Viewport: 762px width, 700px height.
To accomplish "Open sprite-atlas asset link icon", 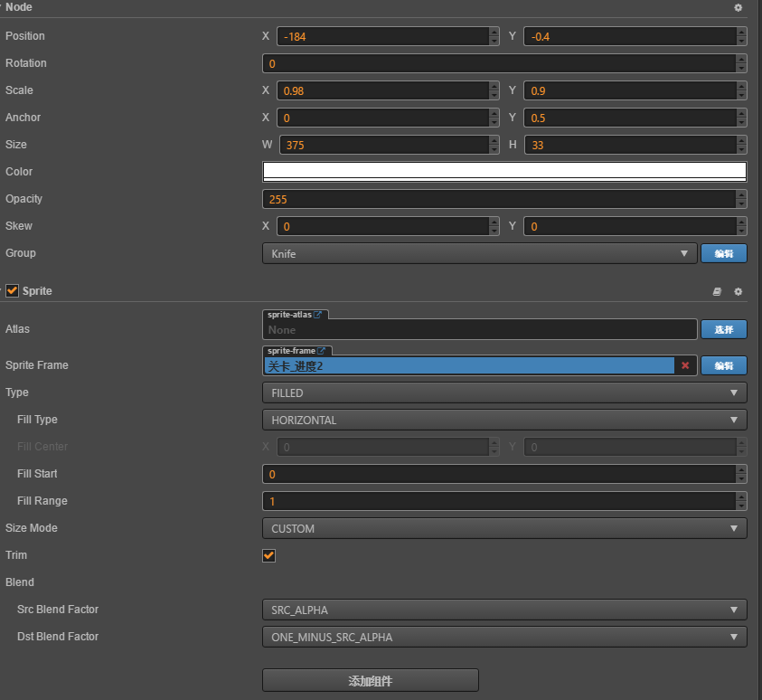I will pyautogui.click(x=318, y=315).
